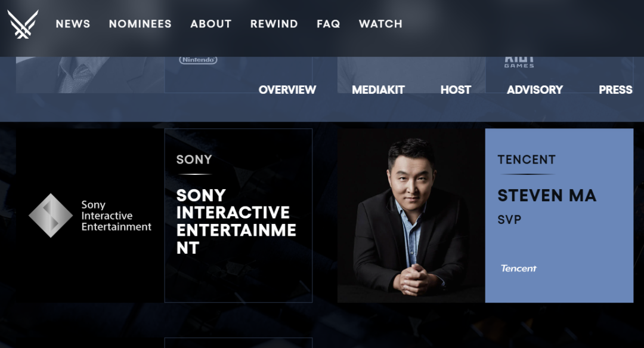The image size is (644, 348).
Task: Go to the NOMINEES page
Action: click(x=140, y=24)
